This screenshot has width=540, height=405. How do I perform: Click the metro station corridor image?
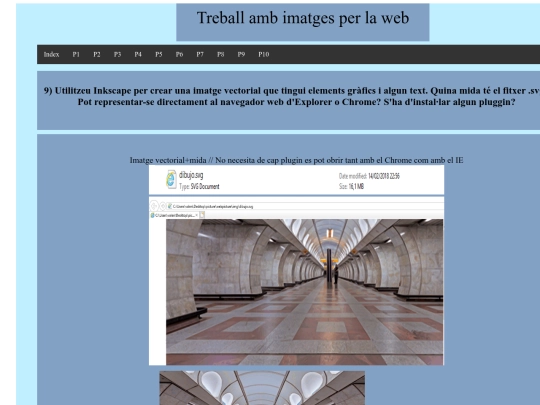coord(305,292)
